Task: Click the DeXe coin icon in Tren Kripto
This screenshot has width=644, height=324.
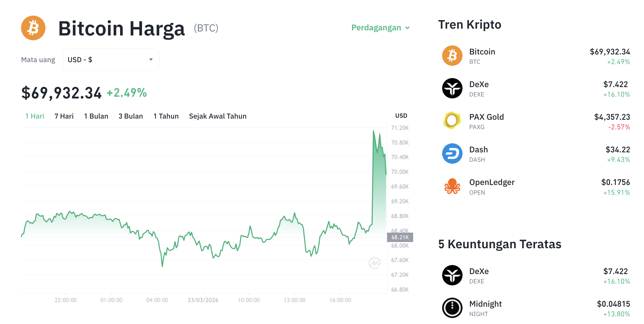Action: 452,88
